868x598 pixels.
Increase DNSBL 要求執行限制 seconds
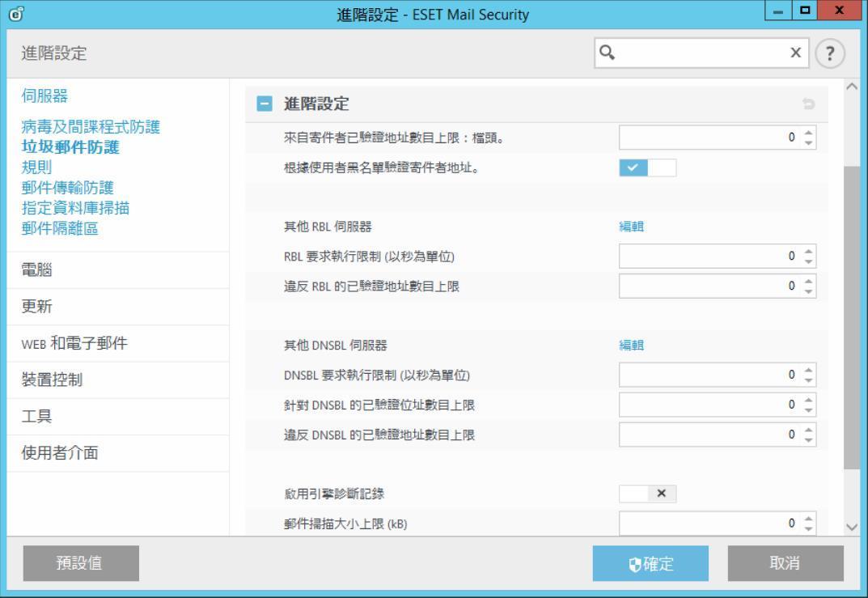click(x=809, y=370)
